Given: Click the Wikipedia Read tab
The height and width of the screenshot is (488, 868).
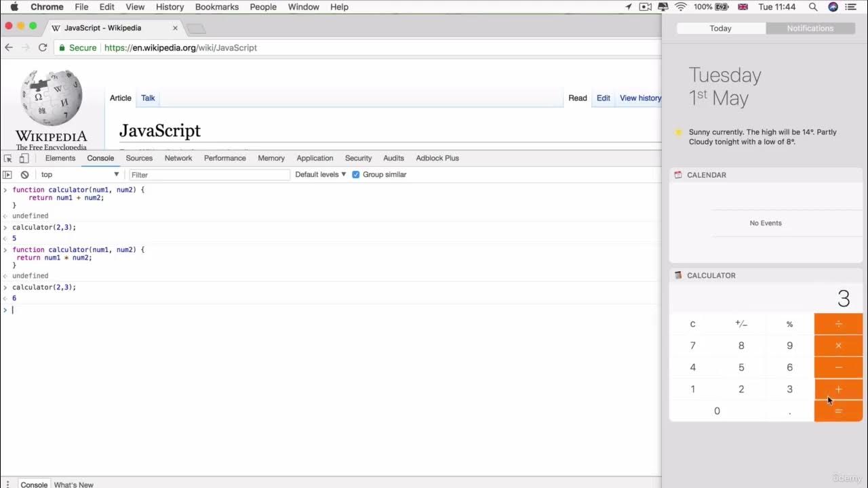Looking at the screenshot, I should click(x=578, y=98).
